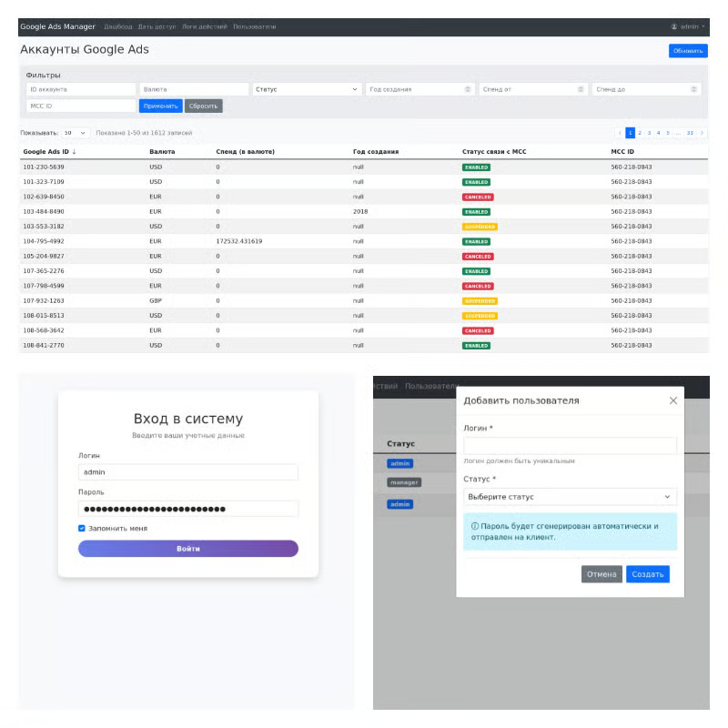The width and height of the screenshot is (728, 728).
Task: Select page 3 in pagination
Action: (649, 133)
